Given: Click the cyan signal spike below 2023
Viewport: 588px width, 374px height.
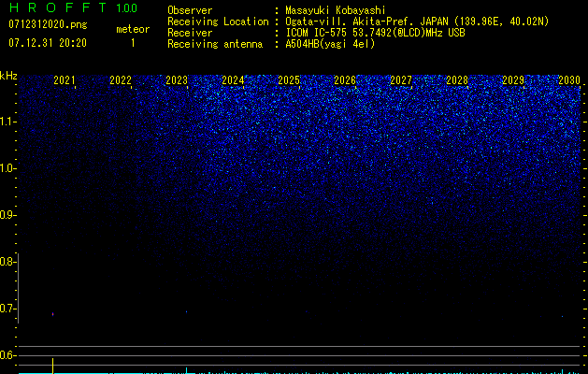Looking at the screenshot, I should (186, 370).
